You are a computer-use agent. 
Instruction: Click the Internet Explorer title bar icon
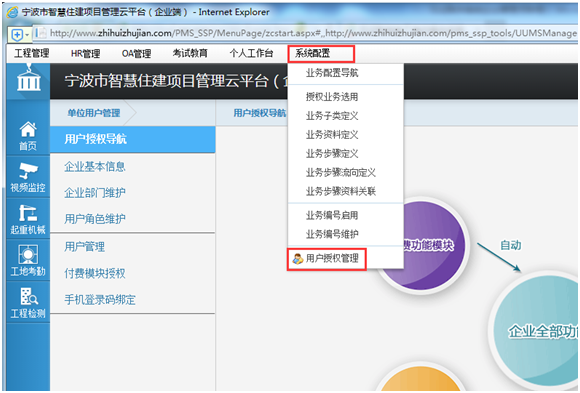[x=12, y=12]
